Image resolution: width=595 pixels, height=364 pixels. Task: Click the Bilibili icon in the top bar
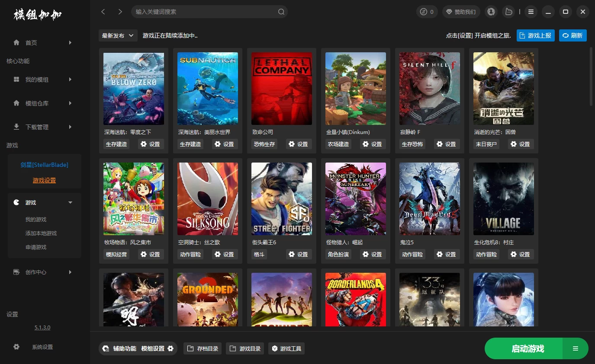(508, 12)
